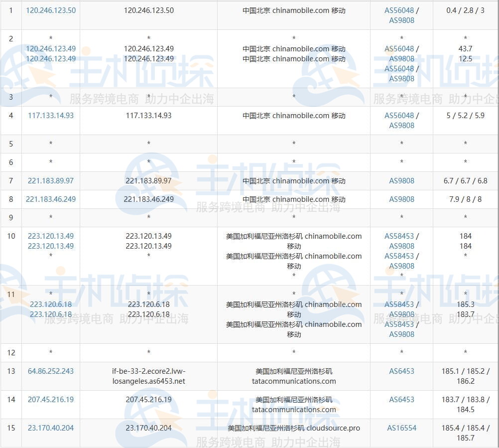Click the 117.133.14.93 address link in hop 4

50,116
